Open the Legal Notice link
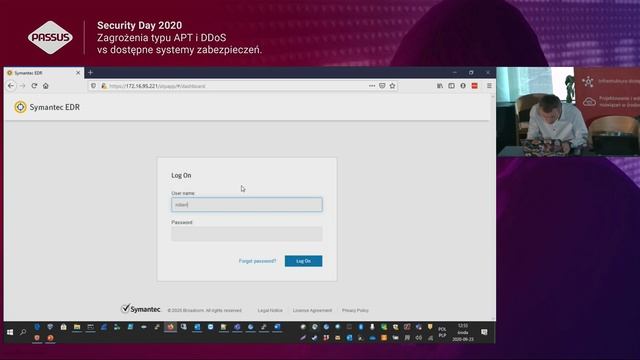 pos(270,310)
